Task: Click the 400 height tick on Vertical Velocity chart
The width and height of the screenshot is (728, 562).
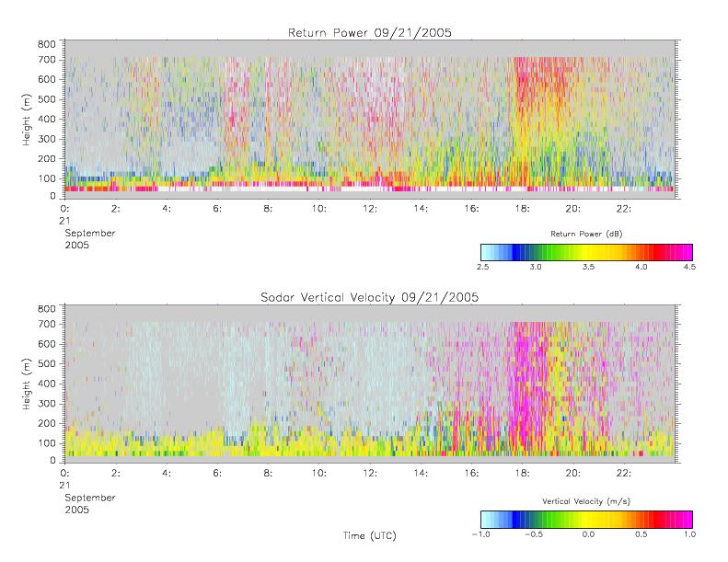Action: (x=46, y=384)
